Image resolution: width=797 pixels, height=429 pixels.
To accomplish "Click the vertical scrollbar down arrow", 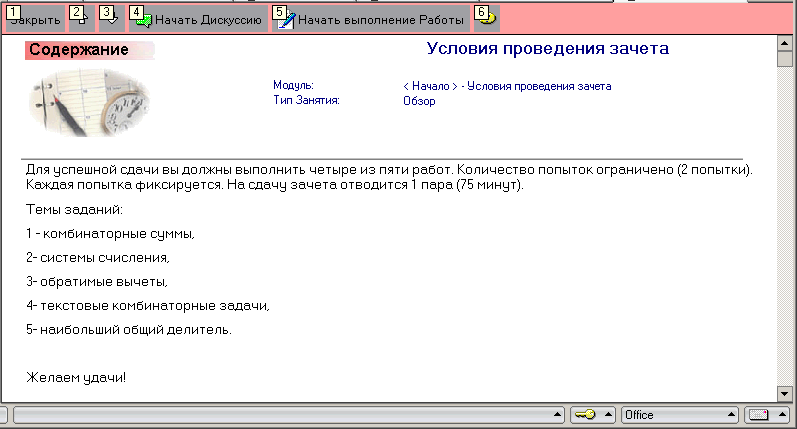I will click(x=785, y=393).
